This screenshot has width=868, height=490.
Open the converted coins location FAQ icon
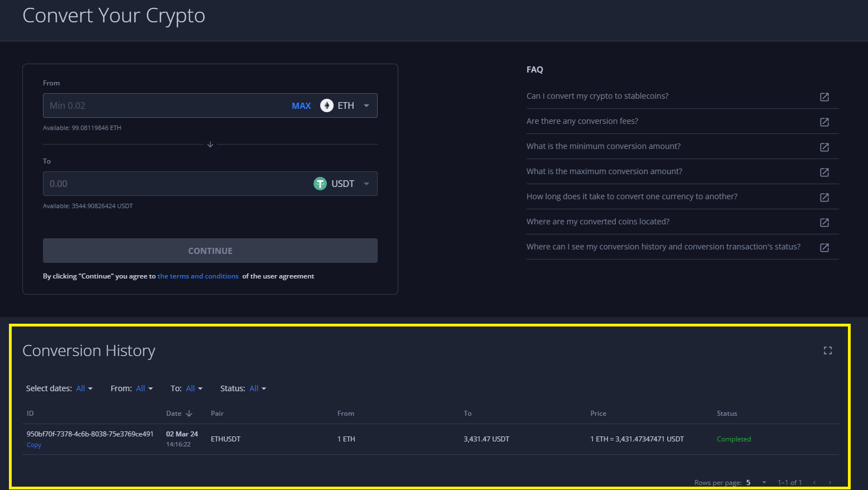coord(824,223)
